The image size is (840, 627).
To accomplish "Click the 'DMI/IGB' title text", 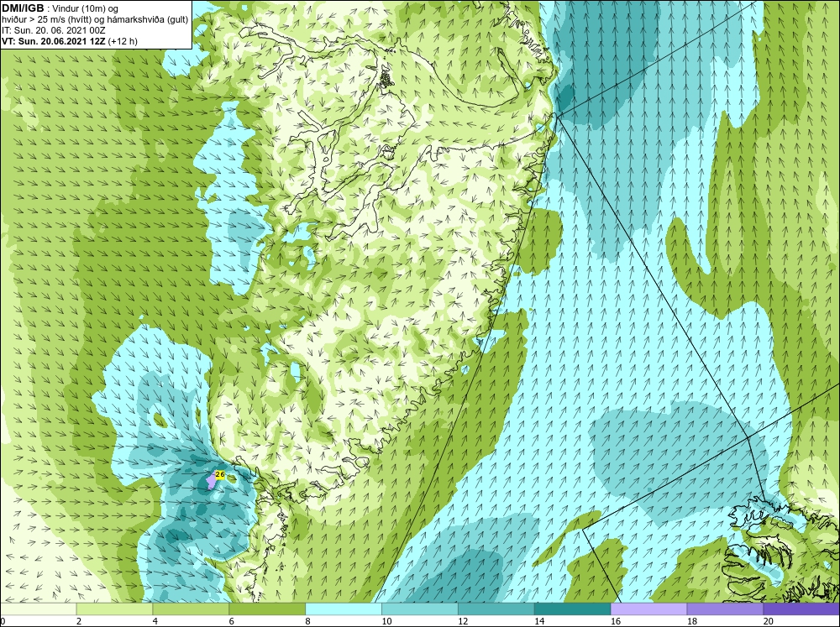I will coord(23,8).
